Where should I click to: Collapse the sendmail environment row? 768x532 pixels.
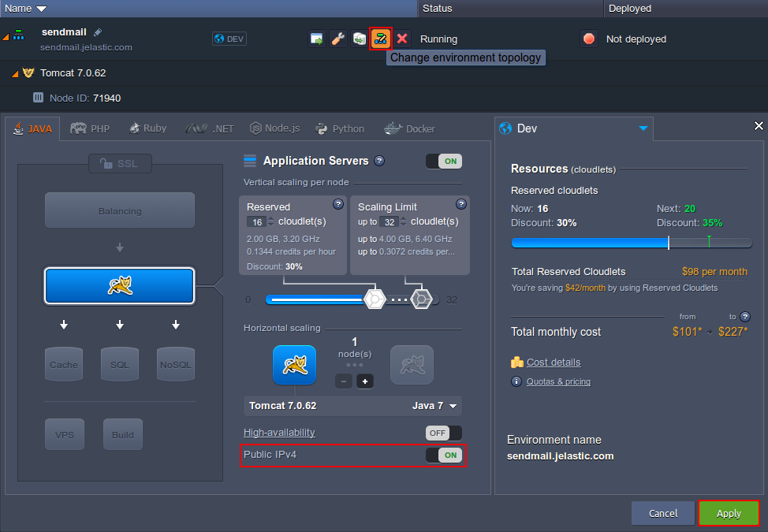pyautogui.click(x=6, y=37)
